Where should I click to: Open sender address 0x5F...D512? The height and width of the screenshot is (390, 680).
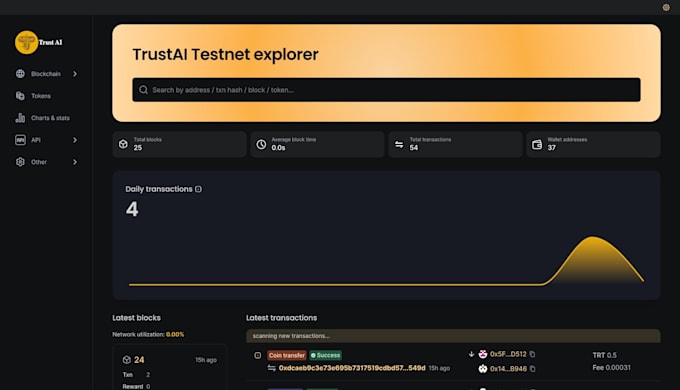(x=508, y=354)
